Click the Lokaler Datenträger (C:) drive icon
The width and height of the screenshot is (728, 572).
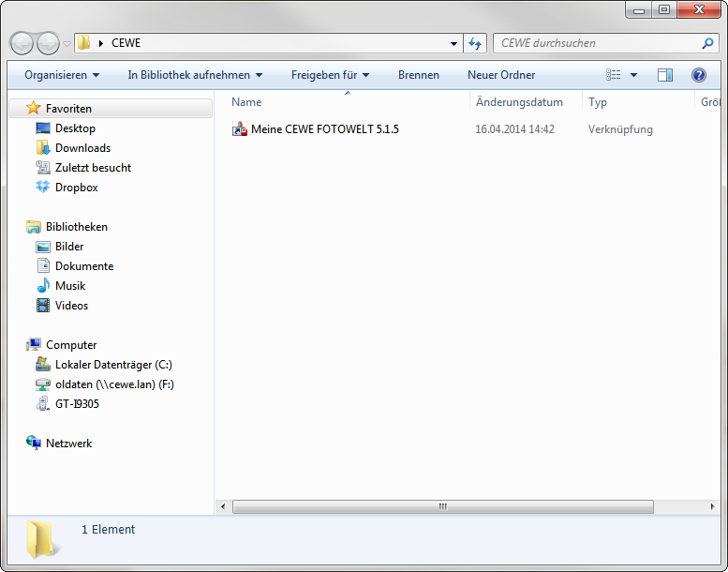coord(43,364)
